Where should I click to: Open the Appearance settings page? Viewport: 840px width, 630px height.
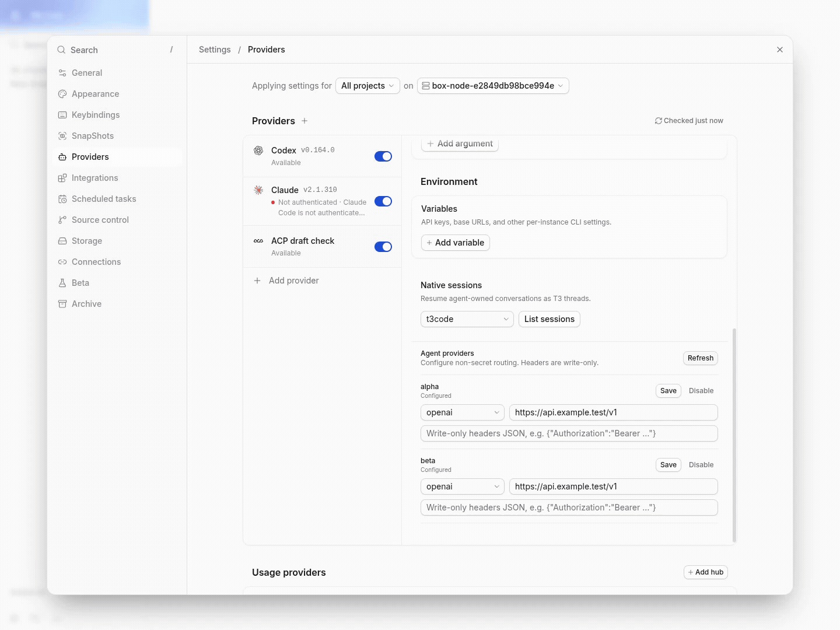[117, 94]
